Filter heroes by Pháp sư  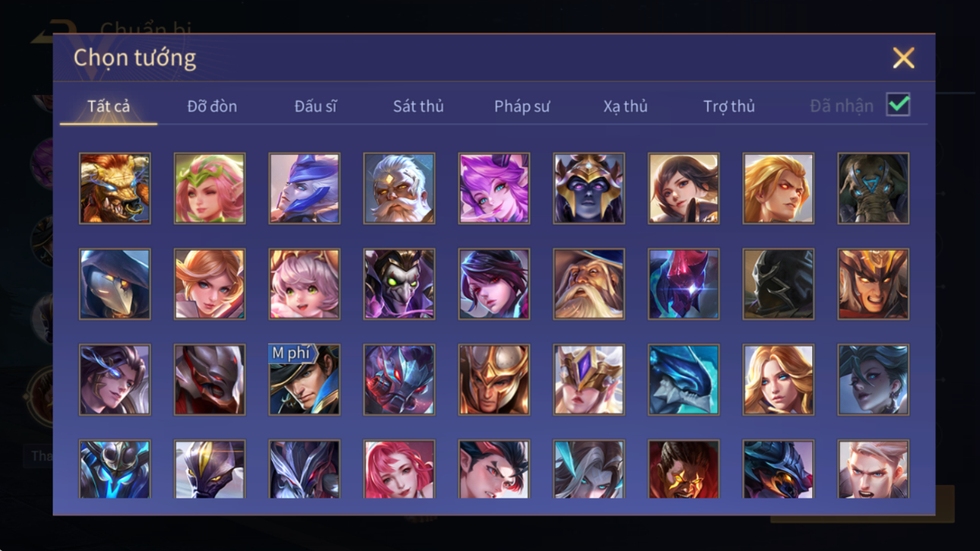[522, 106]
